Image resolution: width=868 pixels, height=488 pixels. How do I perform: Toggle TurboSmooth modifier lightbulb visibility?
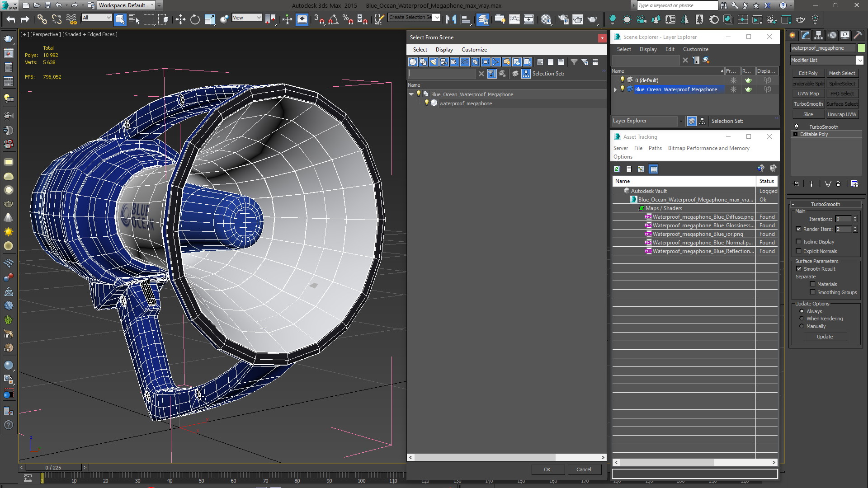pos(797,127)
